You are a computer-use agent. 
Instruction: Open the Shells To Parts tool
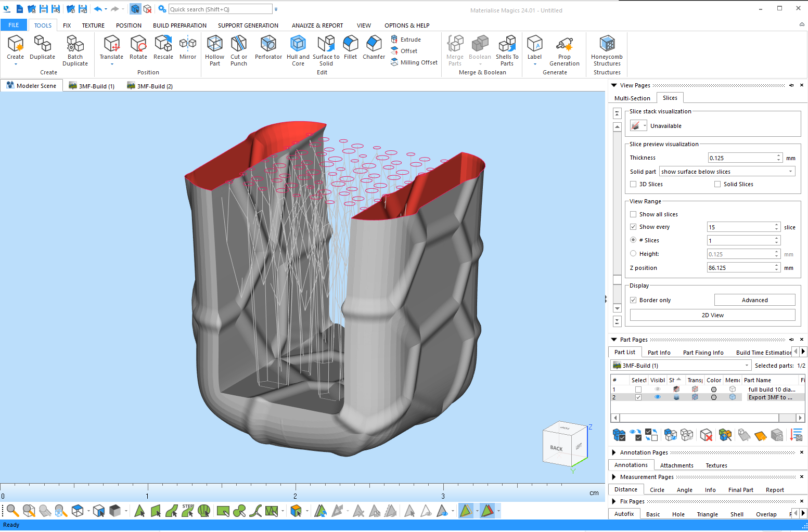point(507,50)
